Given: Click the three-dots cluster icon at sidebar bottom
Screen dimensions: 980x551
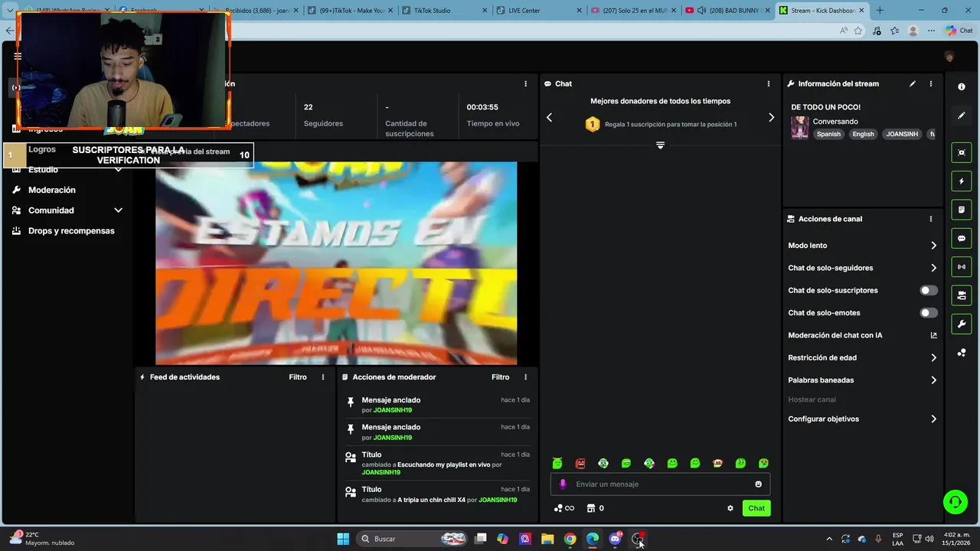Looking at the screenshot, I should point(962,353).
